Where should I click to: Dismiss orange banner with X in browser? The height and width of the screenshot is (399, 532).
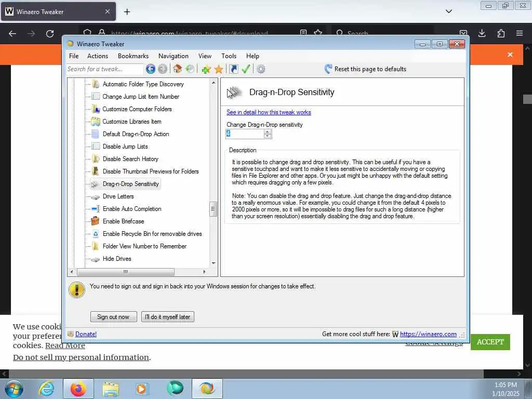tap(510, 55)
